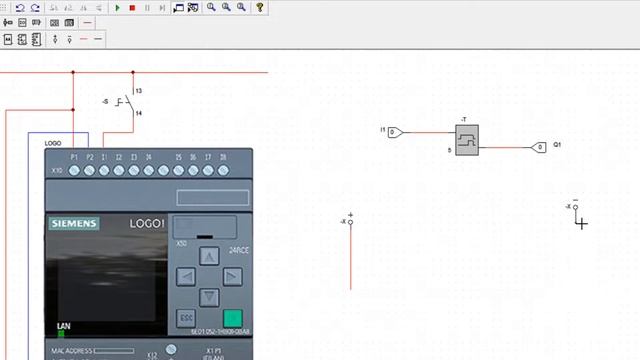Select the red line in third toolbar row

[84, 39]
